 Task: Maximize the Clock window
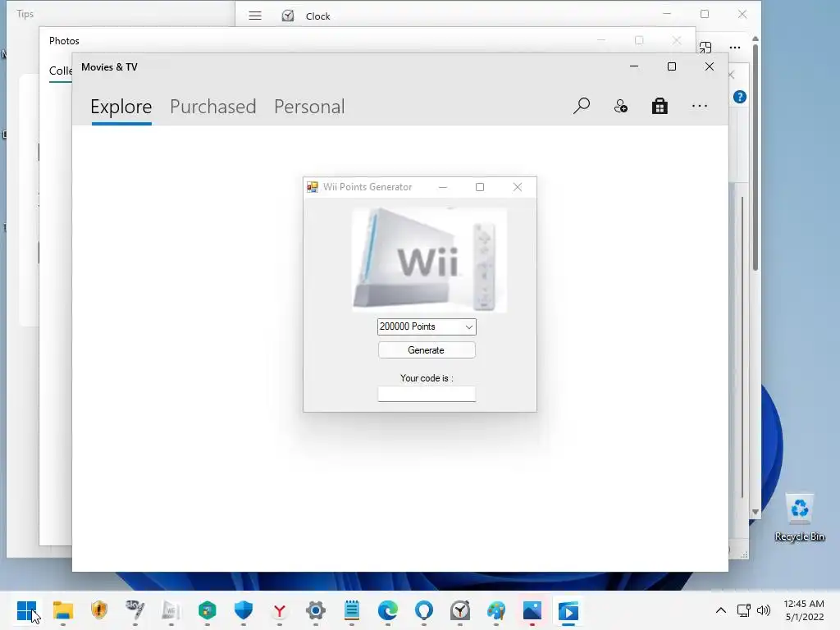pos(705,14)
